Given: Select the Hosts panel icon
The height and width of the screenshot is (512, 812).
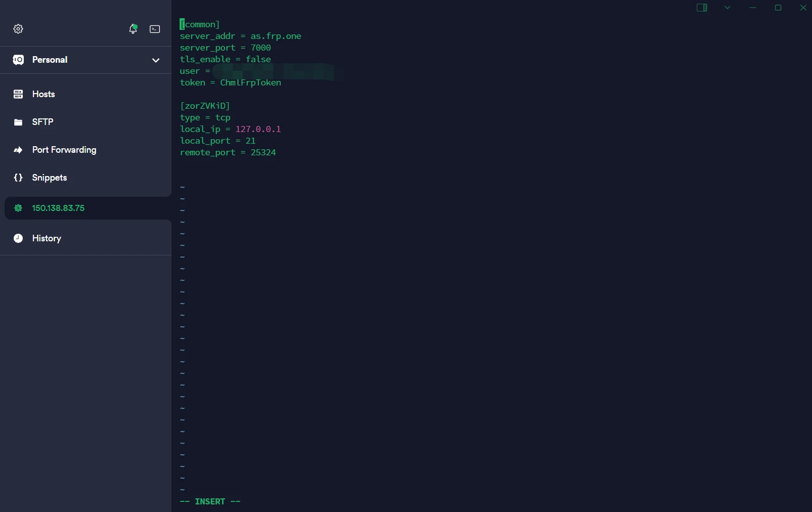Looking at the screenshot, I should click(18, 94).
